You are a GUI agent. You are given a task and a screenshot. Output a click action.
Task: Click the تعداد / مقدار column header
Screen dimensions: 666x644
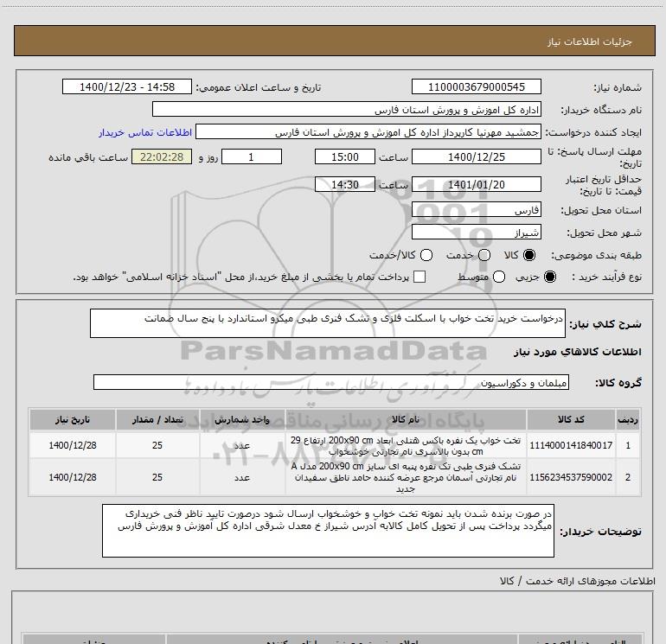157,419
